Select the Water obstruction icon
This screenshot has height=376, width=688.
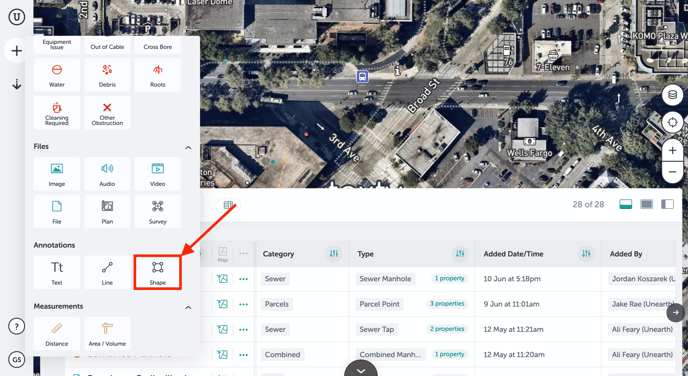click(57, 75)
